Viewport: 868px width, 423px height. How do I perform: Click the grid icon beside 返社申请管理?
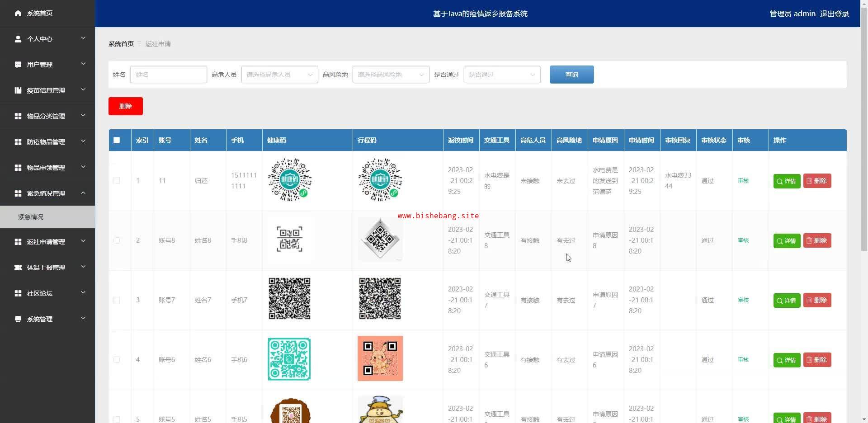pos(18,242)
